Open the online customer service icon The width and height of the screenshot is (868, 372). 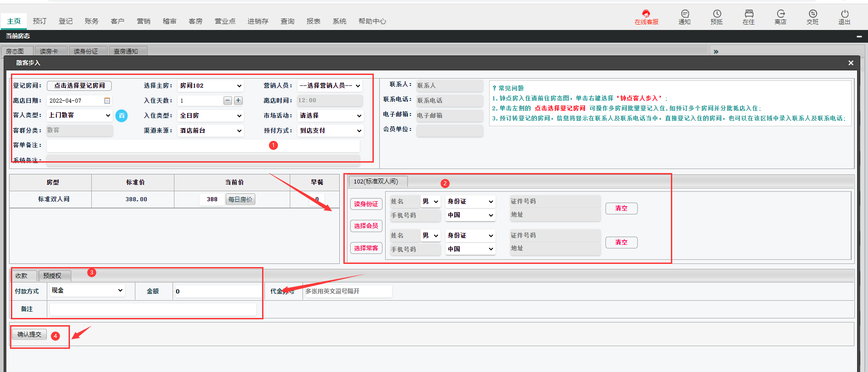point(646,17)
